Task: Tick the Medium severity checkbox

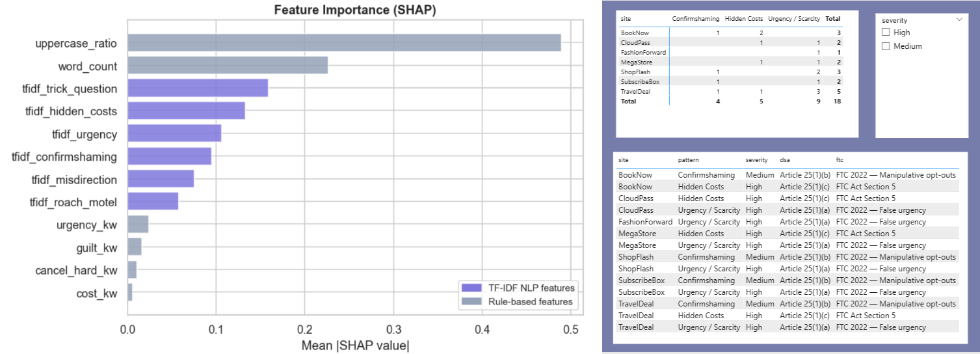Action: coord(885,46)
